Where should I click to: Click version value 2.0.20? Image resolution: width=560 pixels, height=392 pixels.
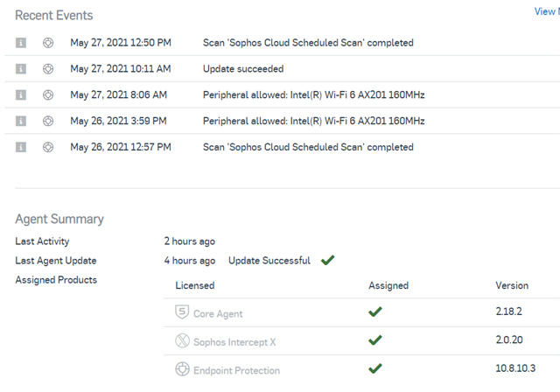pos(509,339)
